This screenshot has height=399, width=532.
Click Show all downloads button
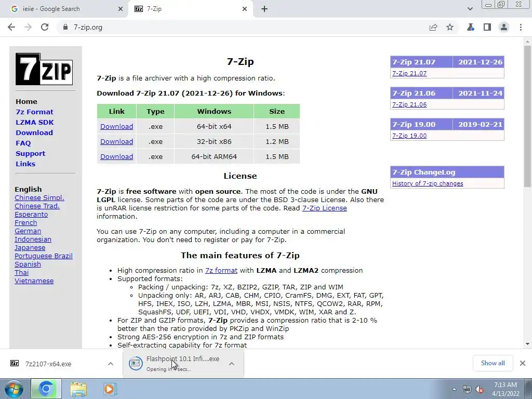click(x=493, y=363)
